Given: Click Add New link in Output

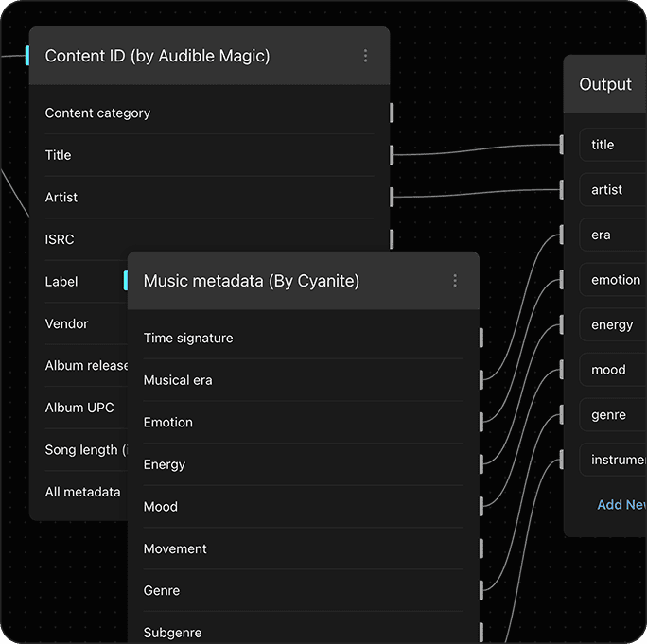Looking at the screenshot, I should (x=621, y=505).
